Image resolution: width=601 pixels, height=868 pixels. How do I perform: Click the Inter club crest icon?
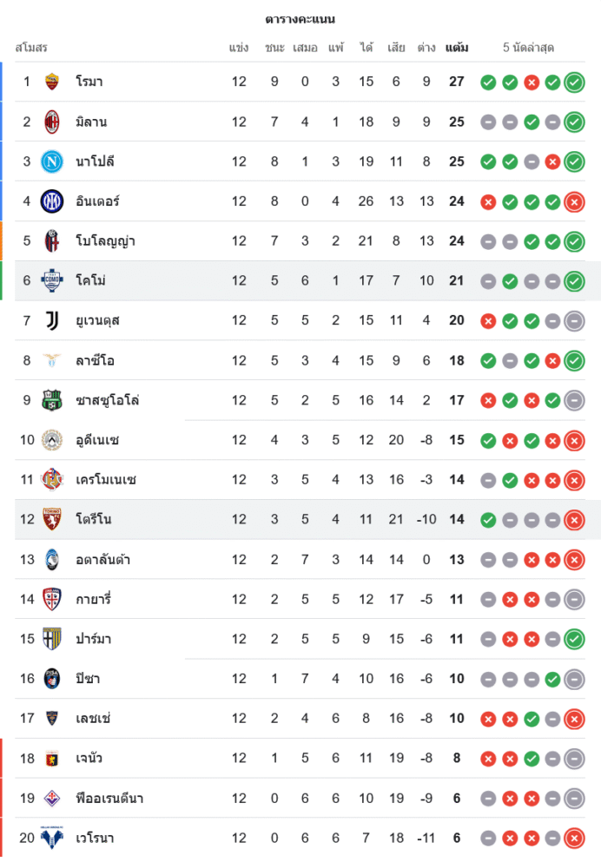point(52,201)
